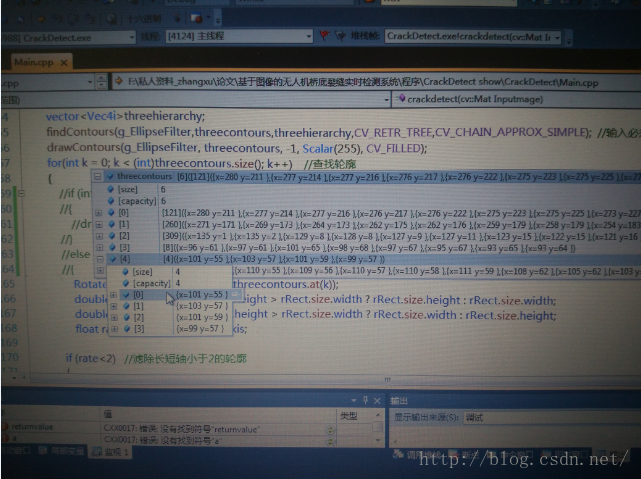This screenshot has height=479, width=641.
Task: Close the Main.cpp tab
Action: click(64, 63)
